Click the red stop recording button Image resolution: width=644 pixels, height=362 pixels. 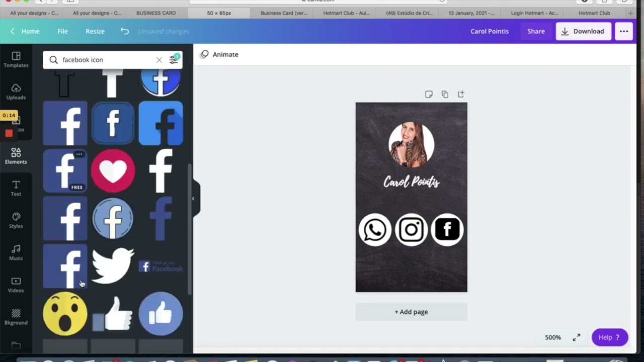(9, 133)
